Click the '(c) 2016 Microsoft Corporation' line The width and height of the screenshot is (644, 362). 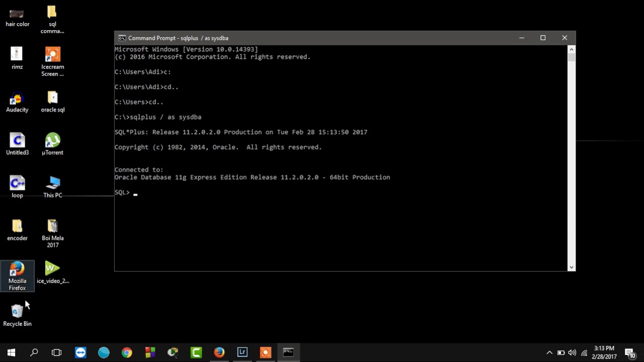[212, 57]
